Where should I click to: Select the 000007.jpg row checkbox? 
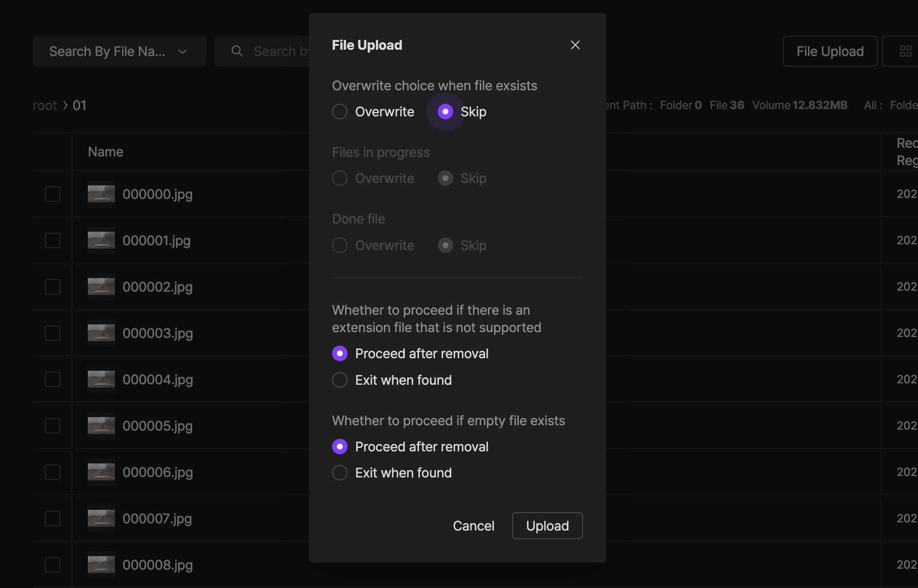point(53,518)
